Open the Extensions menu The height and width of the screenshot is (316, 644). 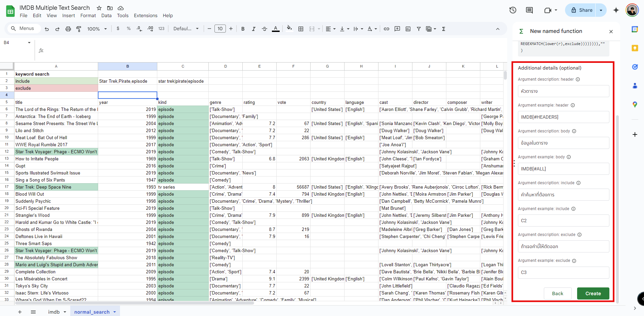(146, 15)
